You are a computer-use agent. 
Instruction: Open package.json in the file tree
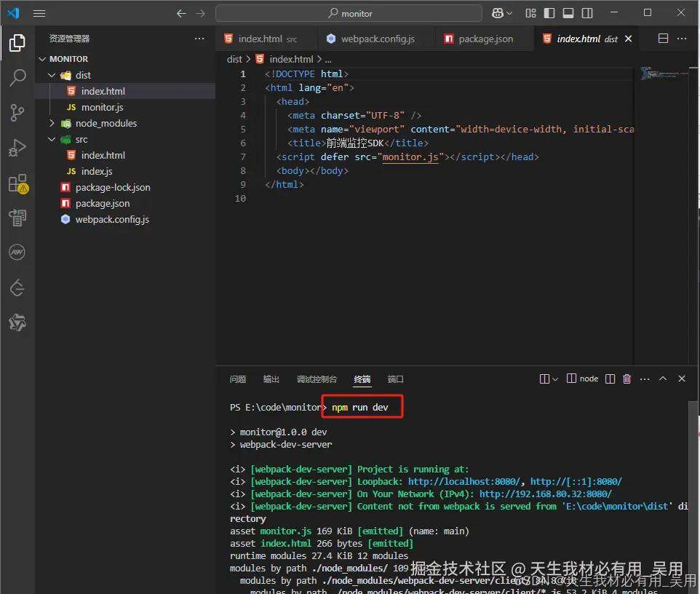point(103,203)
